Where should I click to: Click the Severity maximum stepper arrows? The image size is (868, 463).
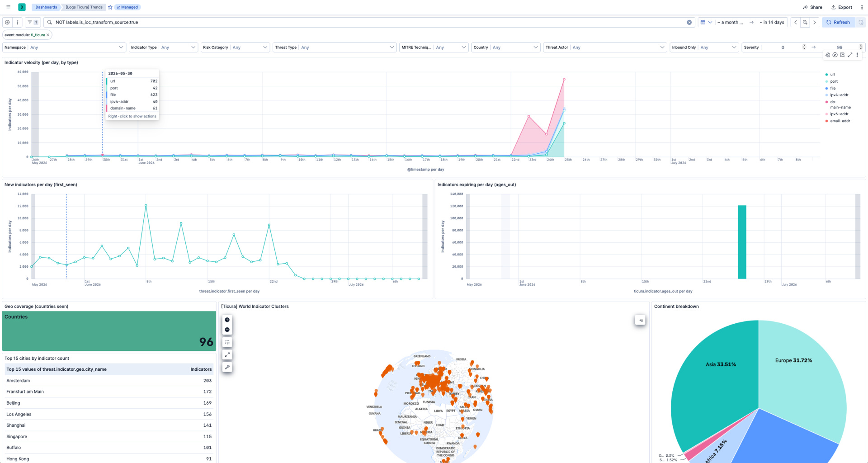(x=861, y=47)
